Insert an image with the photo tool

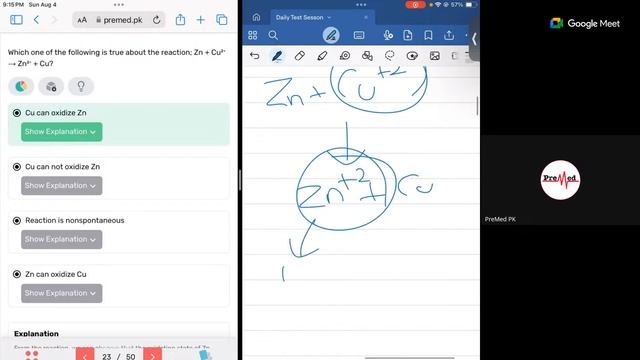click(x=435, y=56)
